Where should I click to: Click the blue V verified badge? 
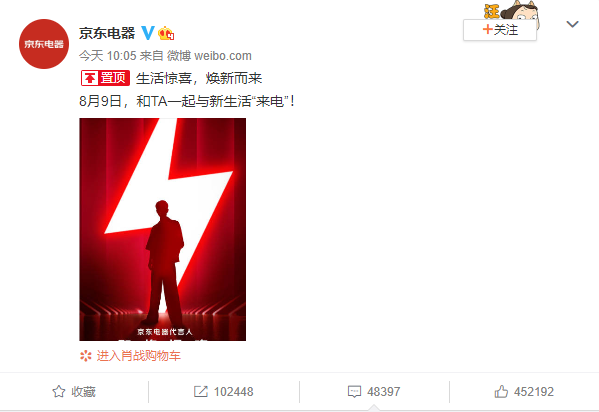(148, 33)
